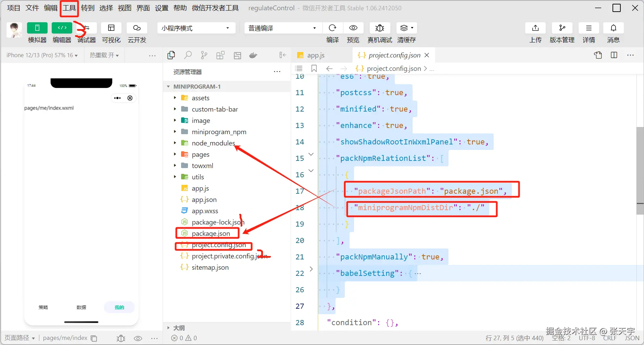
Task: Open the 文件 (File) menu
Action: point(32,8)
